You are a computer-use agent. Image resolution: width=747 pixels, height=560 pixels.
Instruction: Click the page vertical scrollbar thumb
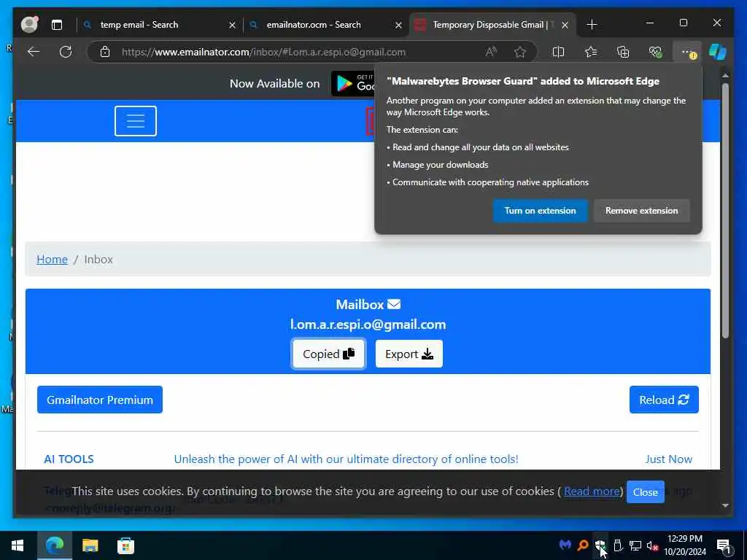click(x=725, y=211)
